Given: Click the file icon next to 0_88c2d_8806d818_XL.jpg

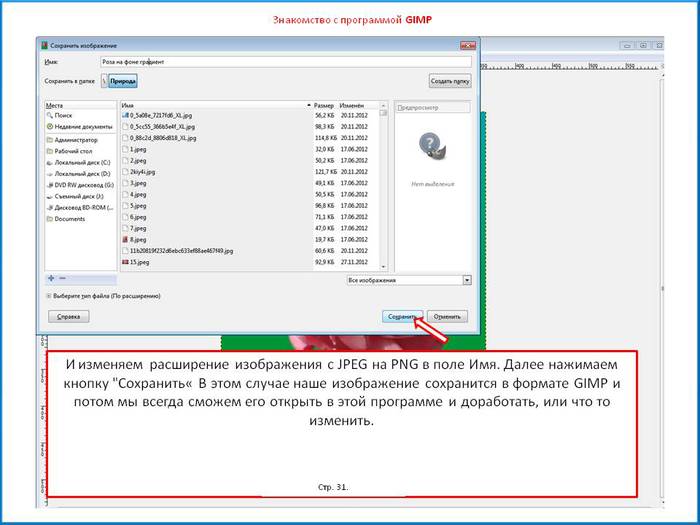Looking at the screenshot, I should click(125, 138).
